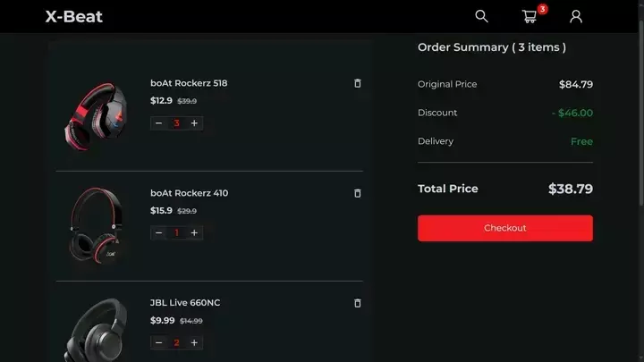View JBL Live 660NC headphone image
The height and width of the screenshot is (362, 644).
coord(96,331)
